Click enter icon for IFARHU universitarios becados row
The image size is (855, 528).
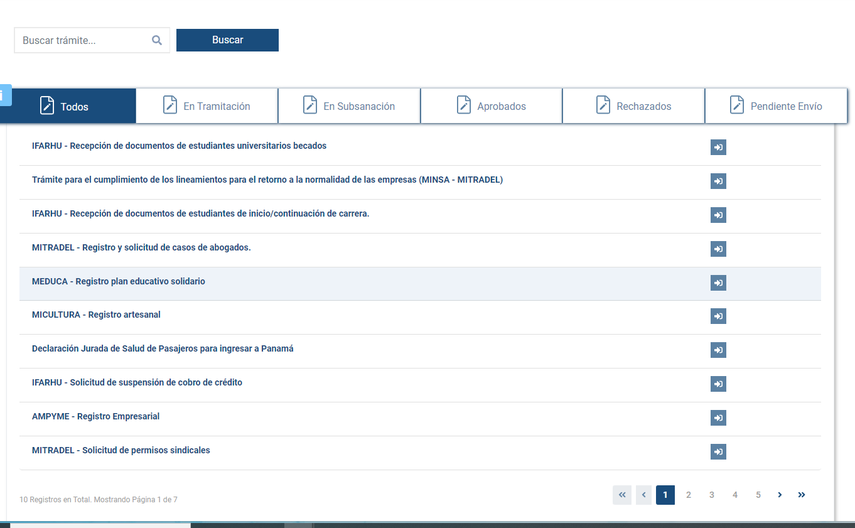pyautogui.click(x=718, y=147)
